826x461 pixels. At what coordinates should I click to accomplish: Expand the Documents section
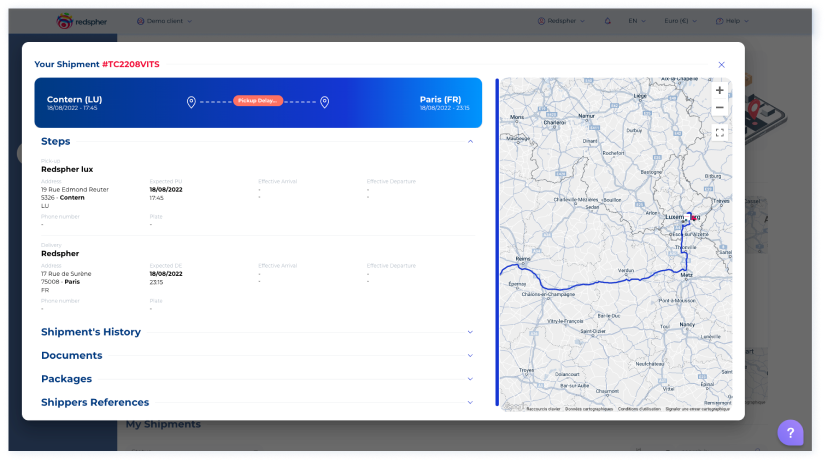tap(470, 356)
